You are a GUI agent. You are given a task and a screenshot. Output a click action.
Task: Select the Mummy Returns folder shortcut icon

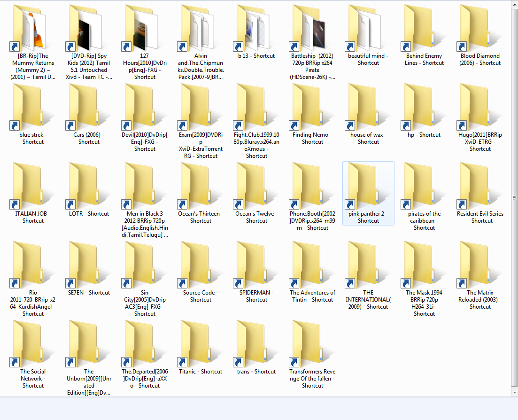pos(28,28)
